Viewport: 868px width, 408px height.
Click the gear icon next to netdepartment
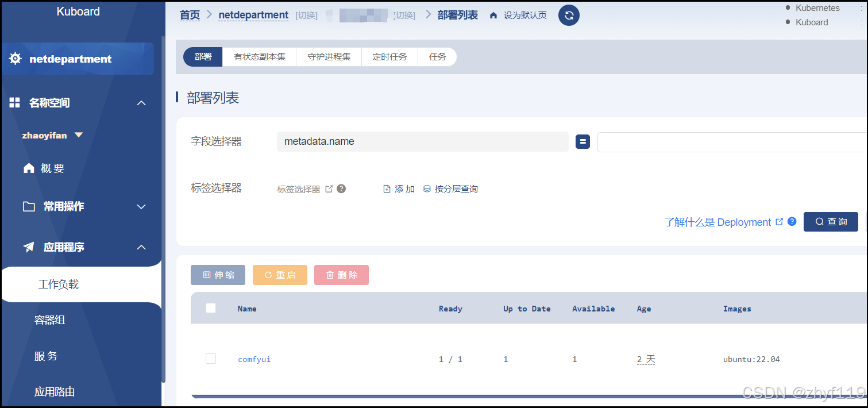point(15,59)
